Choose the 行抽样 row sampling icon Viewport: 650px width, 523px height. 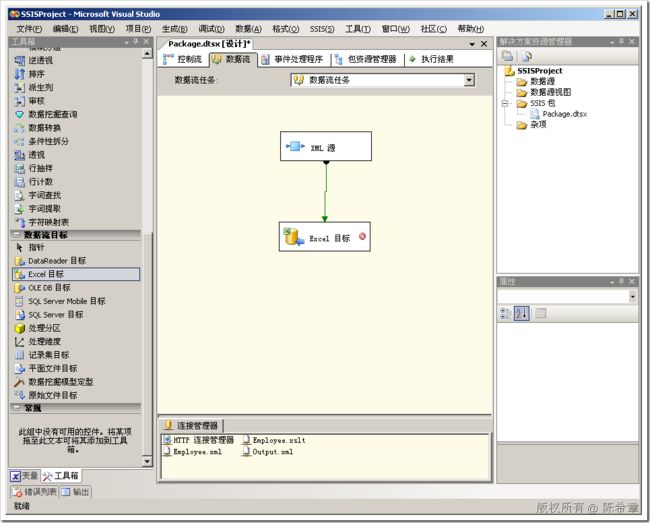[19, 168]
